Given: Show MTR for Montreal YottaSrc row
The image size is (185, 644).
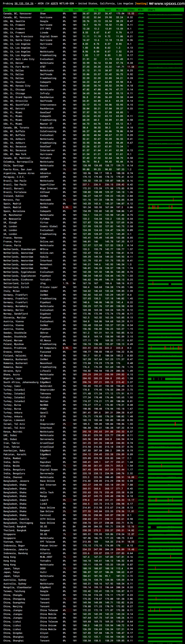Looking at the screenshot, I should pos(141,158).
